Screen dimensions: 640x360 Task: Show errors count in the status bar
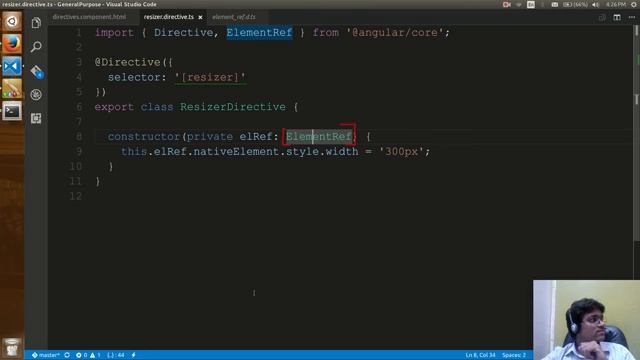tap(82, 355)
